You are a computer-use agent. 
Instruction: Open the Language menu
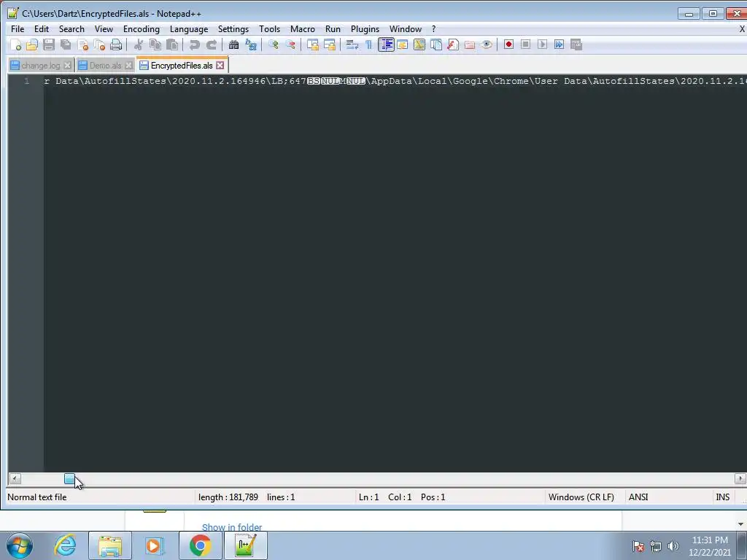coord(189,29)
